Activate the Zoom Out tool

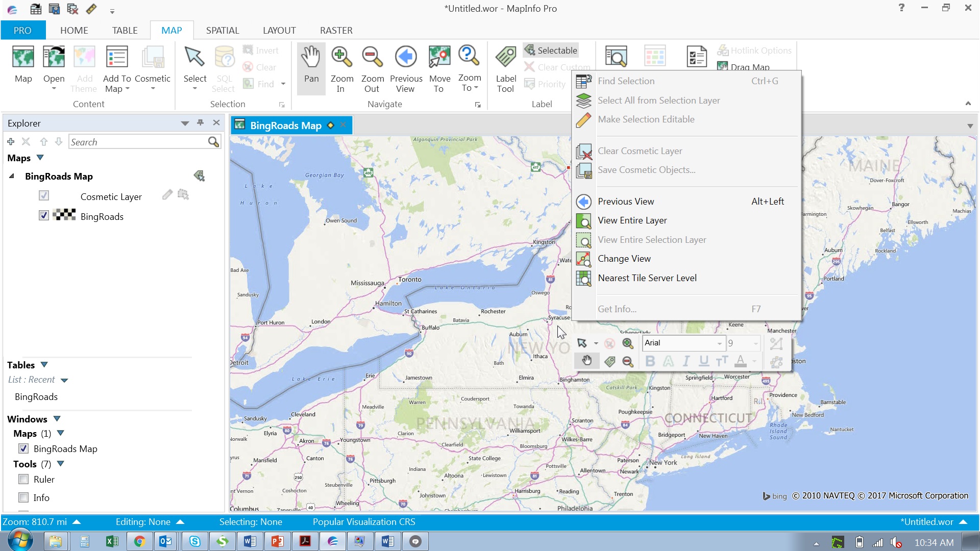pos(372,68)
